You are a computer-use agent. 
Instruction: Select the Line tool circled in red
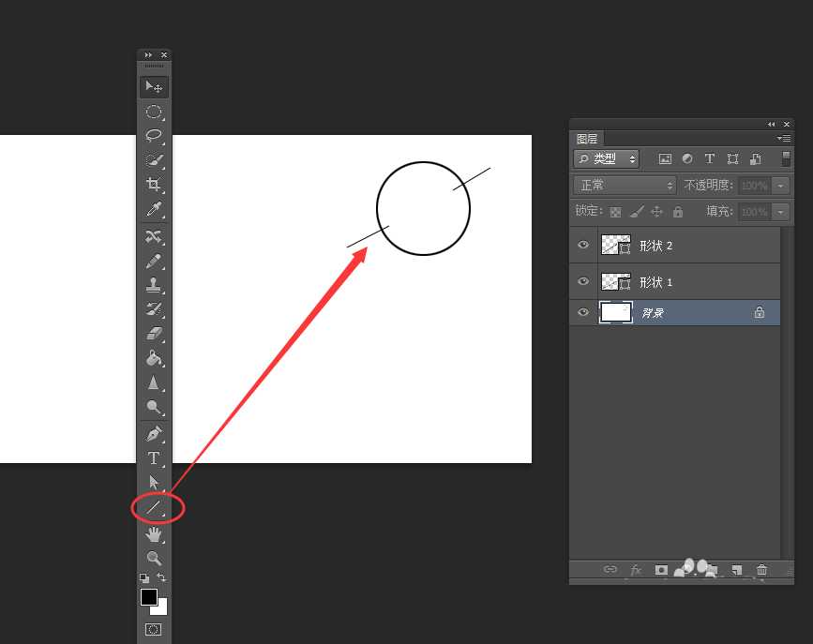pyautogui.click(x=154, y=508)
